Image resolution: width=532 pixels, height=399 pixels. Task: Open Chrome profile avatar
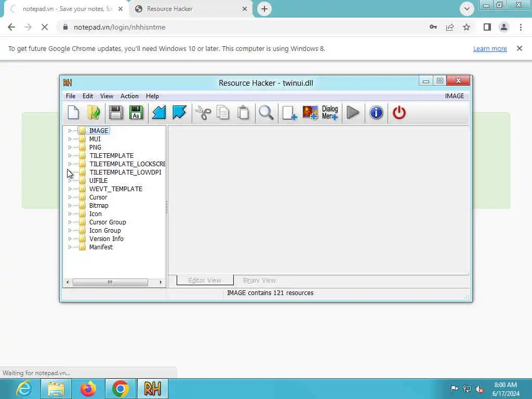[x=504, y=27]
